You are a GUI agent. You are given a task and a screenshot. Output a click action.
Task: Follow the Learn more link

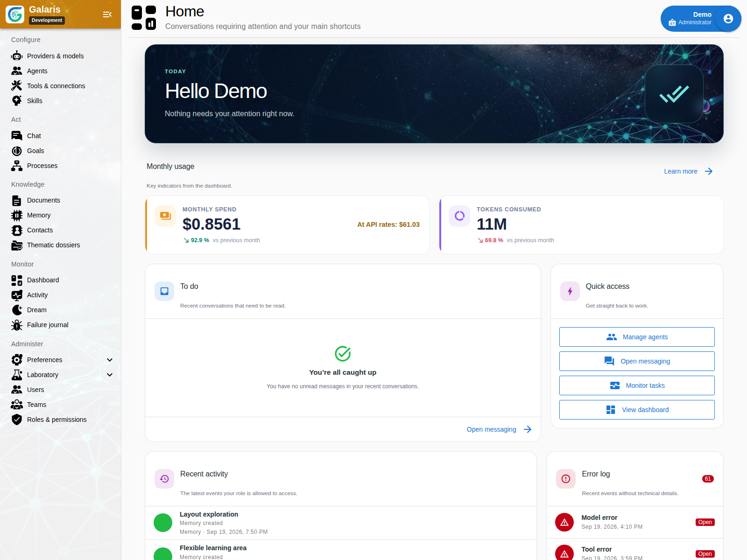point(688,171)
